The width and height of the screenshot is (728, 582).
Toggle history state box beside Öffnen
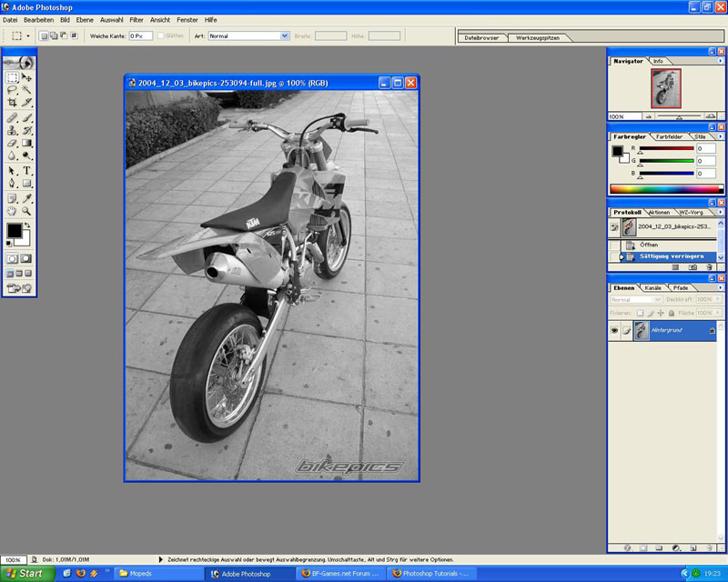[614, 245]
